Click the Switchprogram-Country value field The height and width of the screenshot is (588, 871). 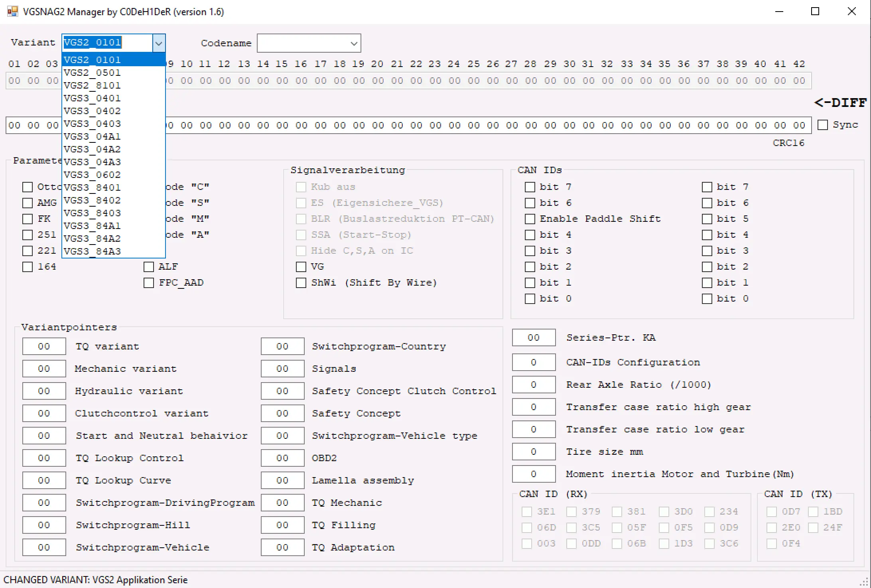282,346
